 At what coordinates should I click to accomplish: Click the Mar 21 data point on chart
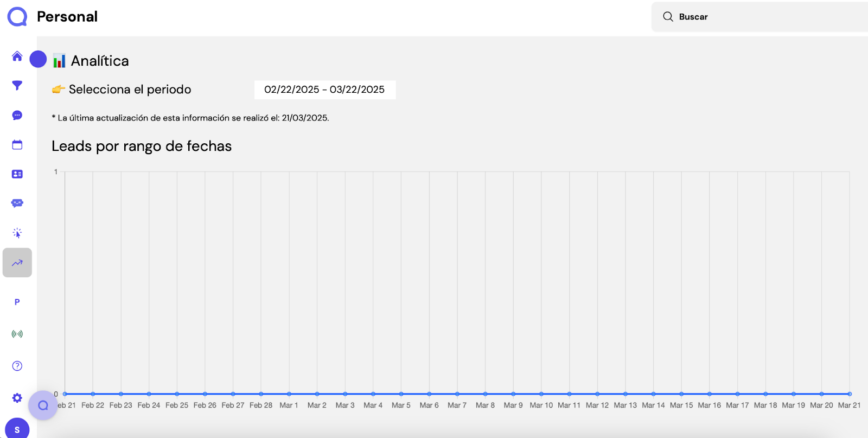pos(850,394)
